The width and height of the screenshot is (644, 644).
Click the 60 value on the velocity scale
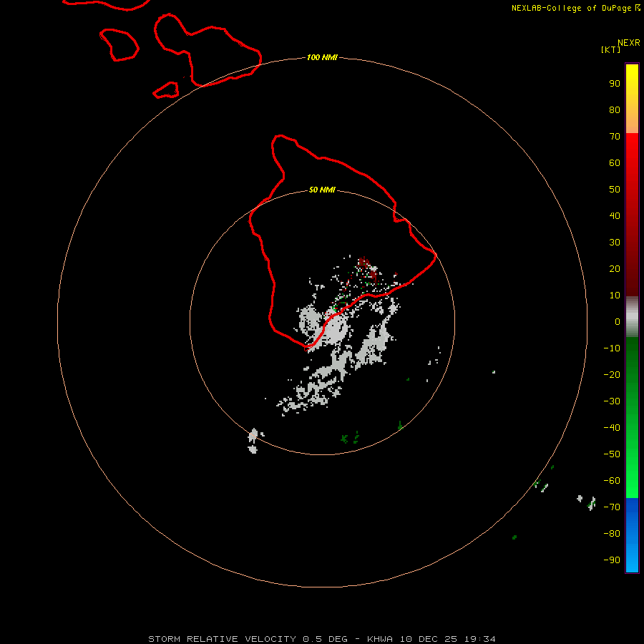point(615,163)
